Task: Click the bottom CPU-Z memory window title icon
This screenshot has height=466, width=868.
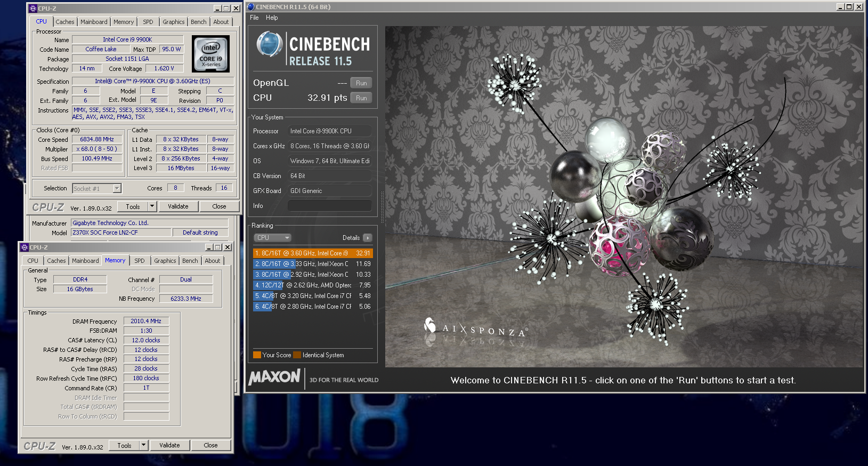Action: click(25, 247)
